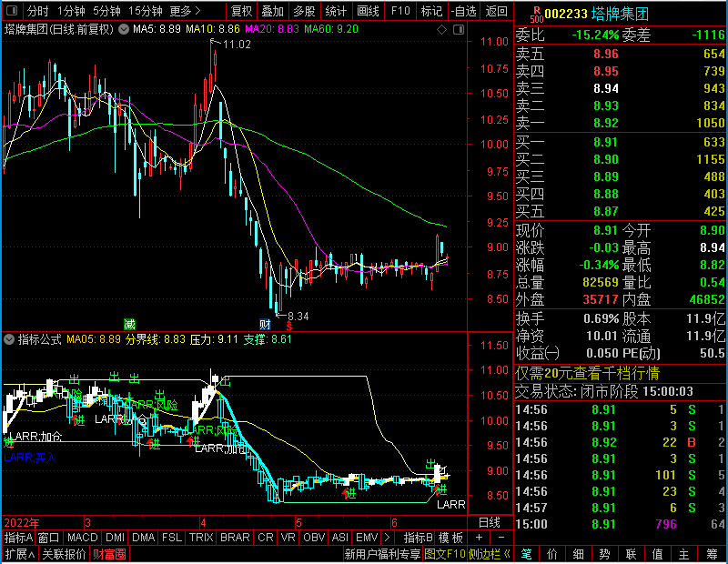Select the TRIX indicator
The image size is (728, 564).
[x=201, y=538]
